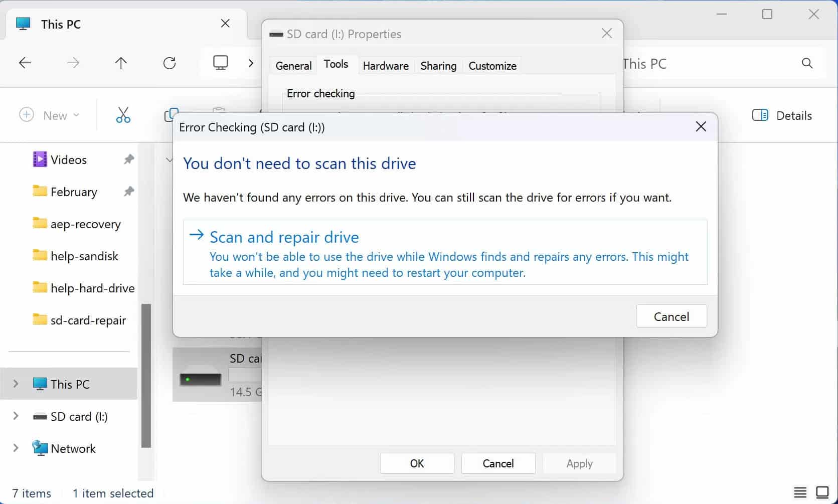Click the Copy icon in the toolbar
838x504 pixels.
coord(171,115)
